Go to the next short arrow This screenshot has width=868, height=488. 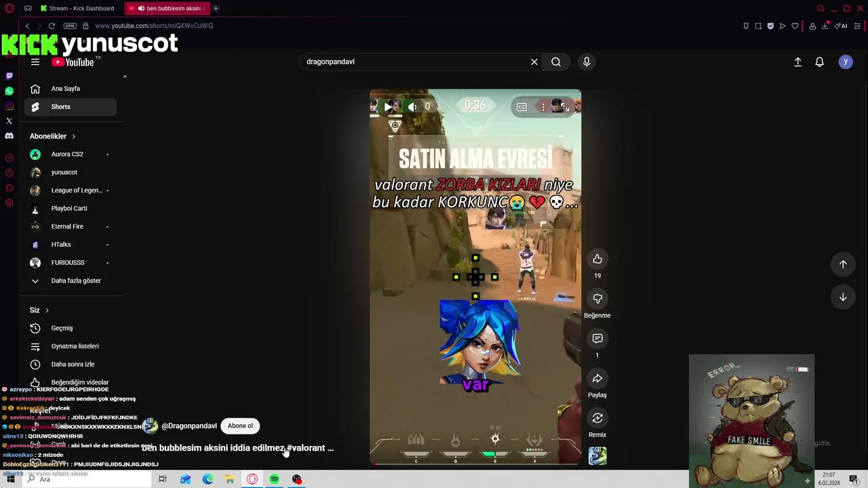[x=843, y=297]
